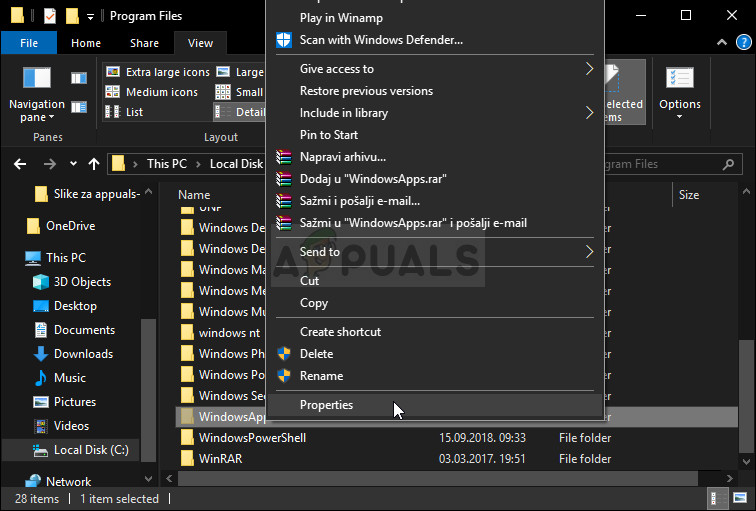
Task: Open Videos in navigation pane
Action: [60, 426]
